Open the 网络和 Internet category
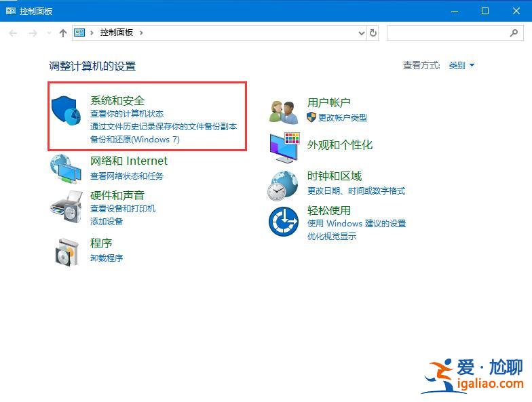This screenshot has height=402, width=532. [x=129, y=161]
